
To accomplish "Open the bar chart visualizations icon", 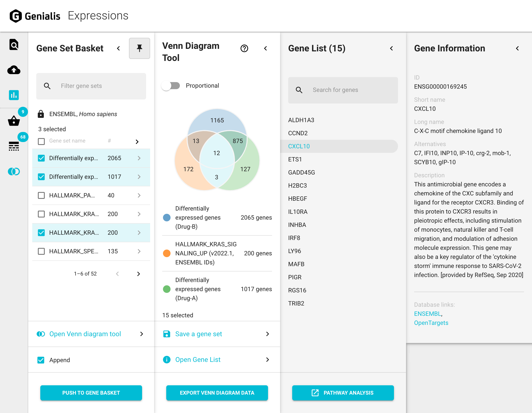I will pos(14,95).
